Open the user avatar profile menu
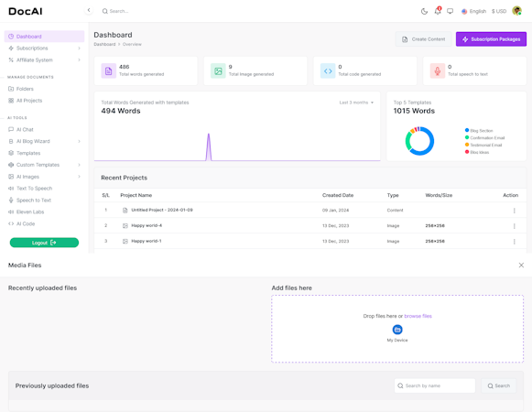Screen dimensions: 532x412 point(516,11)
